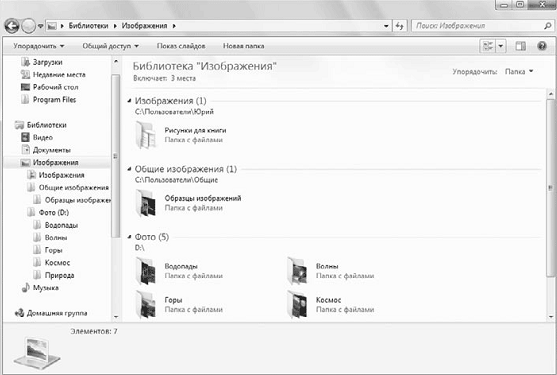Open the Упорядочить toolbar menu
The height and width of the screenshot is (375, 557).
39,46
